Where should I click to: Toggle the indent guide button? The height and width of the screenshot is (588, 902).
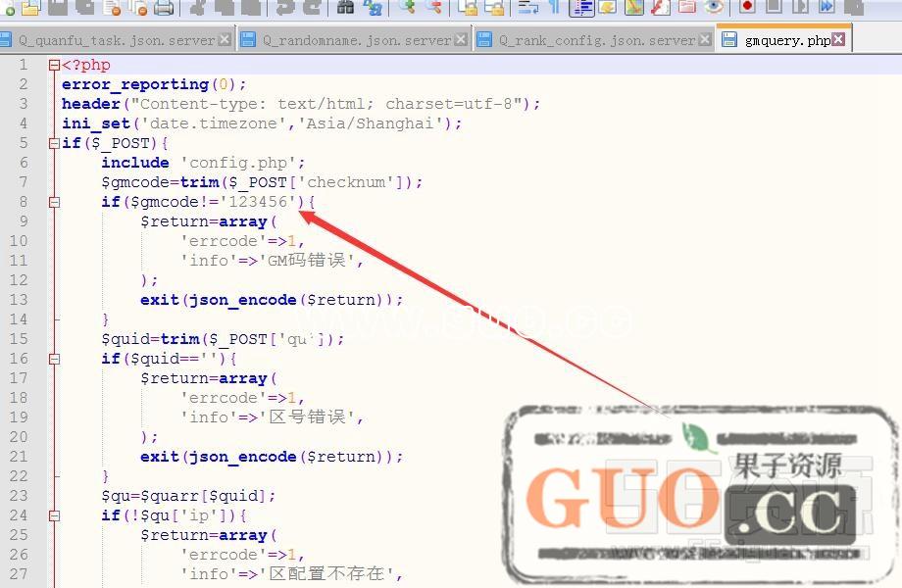coord(581,8)
